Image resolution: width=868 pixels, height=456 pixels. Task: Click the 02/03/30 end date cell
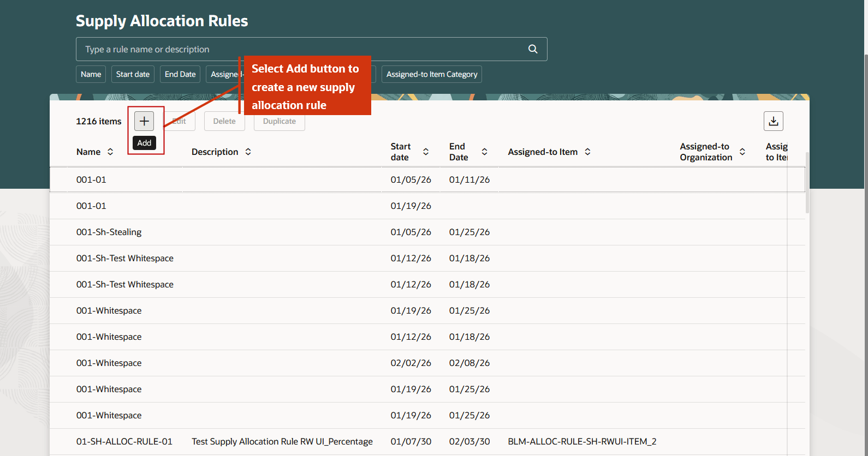(x=469, y=441)
